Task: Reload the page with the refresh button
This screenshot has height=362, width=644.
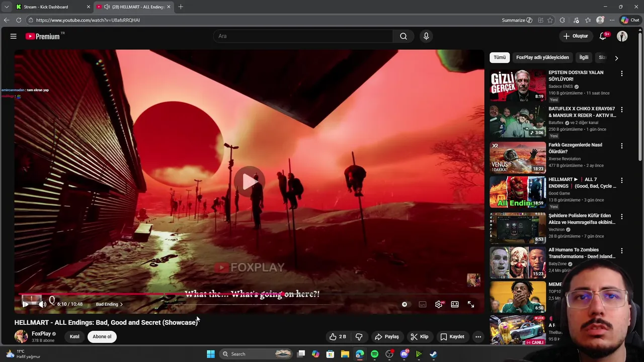Action: tap(19, 20)
